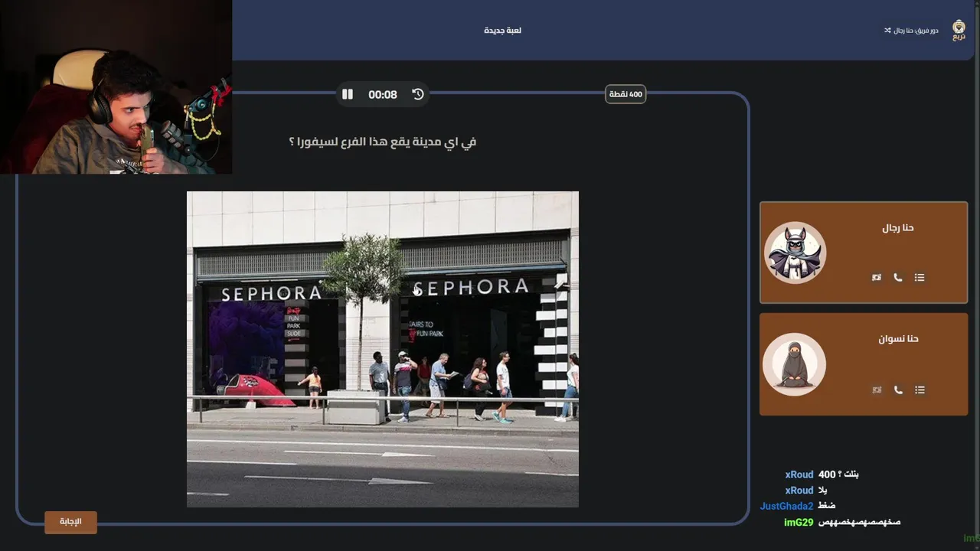The image size is (980, 551).
Task: Select the حنا نسوان team name
Action: coord(898,339)
